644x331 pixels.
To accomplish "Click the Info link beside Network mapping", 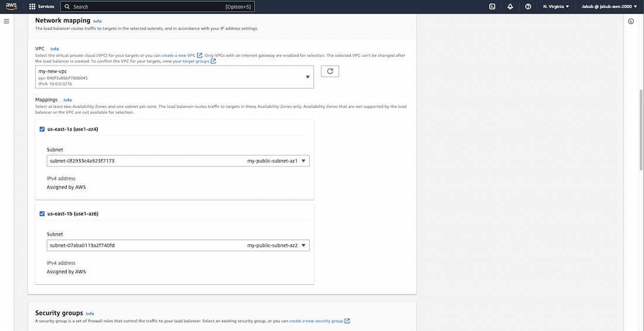I will [x=97, y=21].
